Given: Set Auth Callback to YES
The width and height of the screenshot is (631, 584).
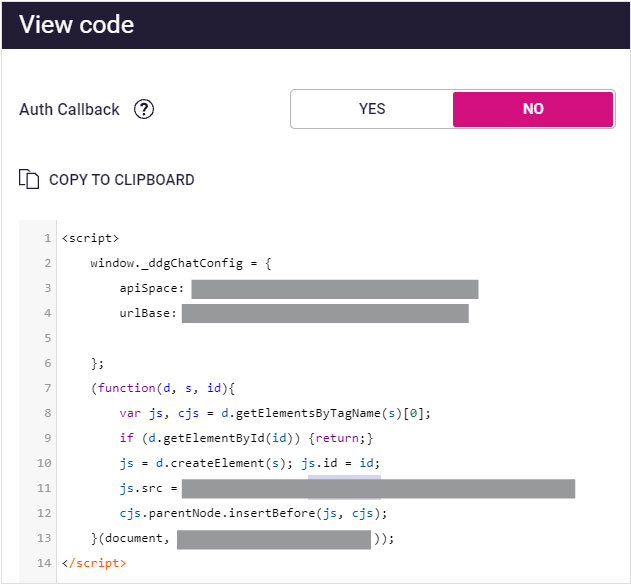Looking at the screenshot, I should pos(371,109).
